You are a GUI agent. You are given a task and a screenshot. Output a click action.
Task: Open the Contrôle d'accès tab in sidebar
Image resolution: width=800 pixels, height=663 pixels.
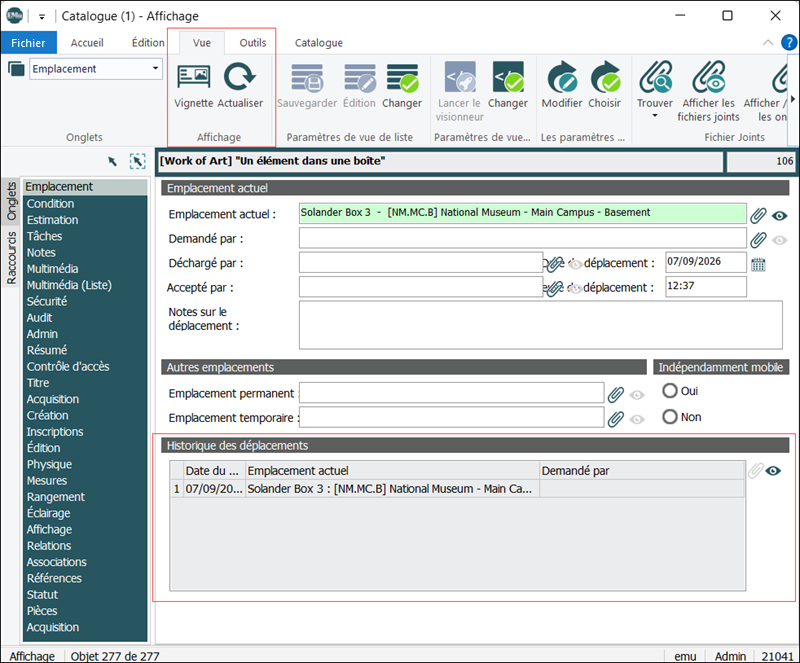coord(68,367)
